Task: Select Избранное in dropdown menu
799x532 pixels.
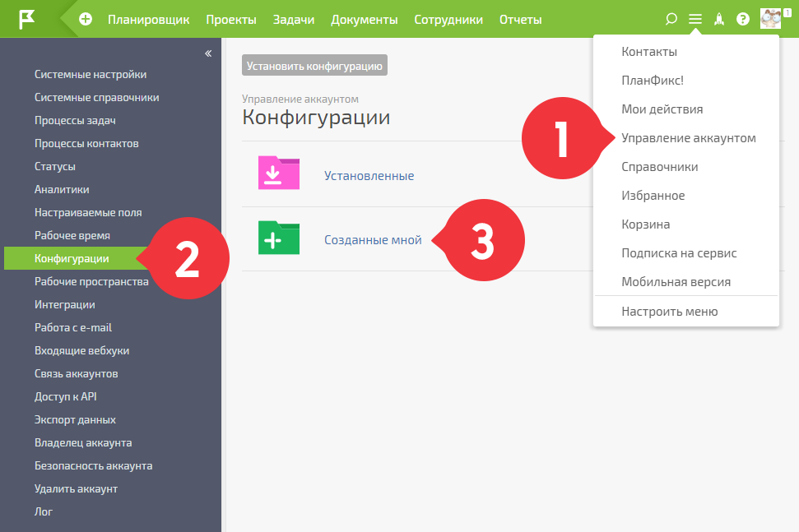Action: (653, 196)
